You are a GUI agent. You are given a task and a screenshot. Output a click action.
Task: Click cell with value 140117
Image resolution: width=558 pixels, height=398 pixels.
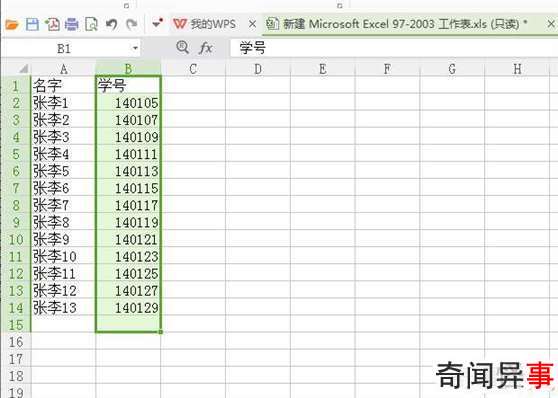[128, 205]
